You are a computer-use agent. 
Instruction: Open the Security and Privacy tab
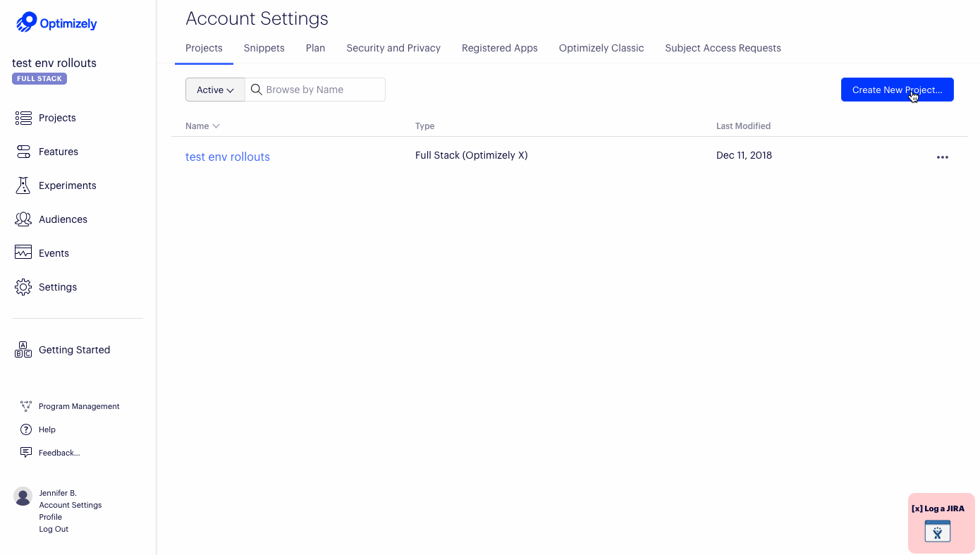pyautogui.click(x=393, y=48)
